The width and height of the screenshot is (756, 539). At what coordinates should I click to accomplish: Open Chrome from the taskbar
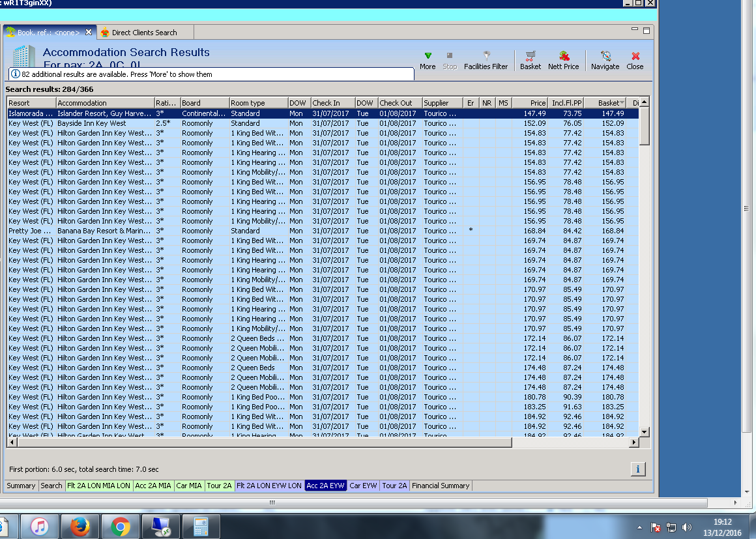point(120,527)
